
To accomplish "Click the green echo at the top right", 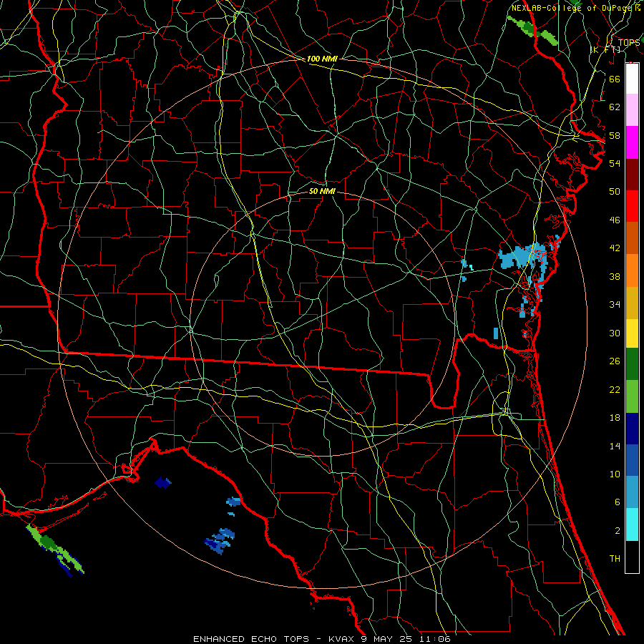I will click(533, 31).
